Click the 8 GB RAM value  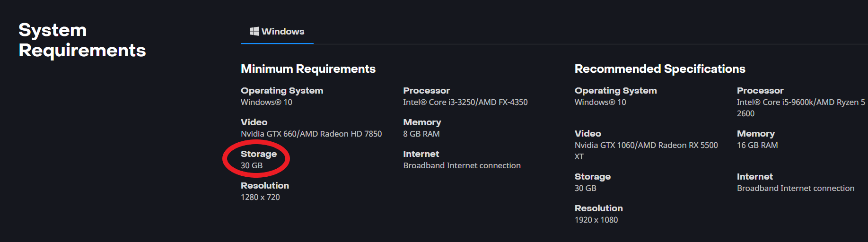[421, 134]
